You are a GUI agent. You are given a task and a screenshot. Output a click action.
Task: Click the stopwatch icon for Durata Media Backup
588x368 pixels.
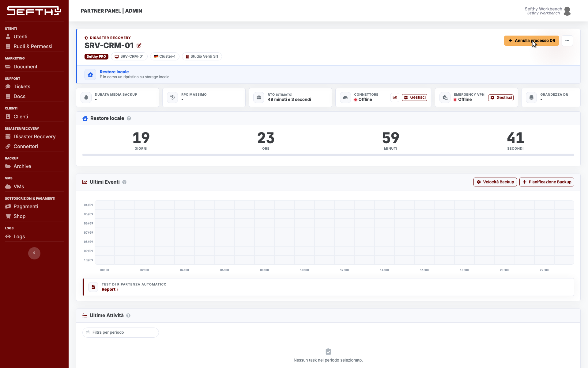(x=86, y=98)
